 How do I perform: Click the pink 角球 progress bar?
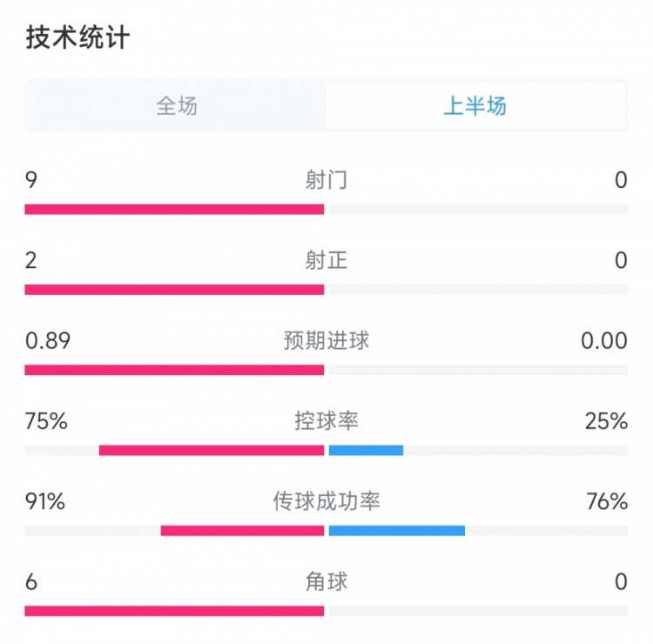(174, 611)
